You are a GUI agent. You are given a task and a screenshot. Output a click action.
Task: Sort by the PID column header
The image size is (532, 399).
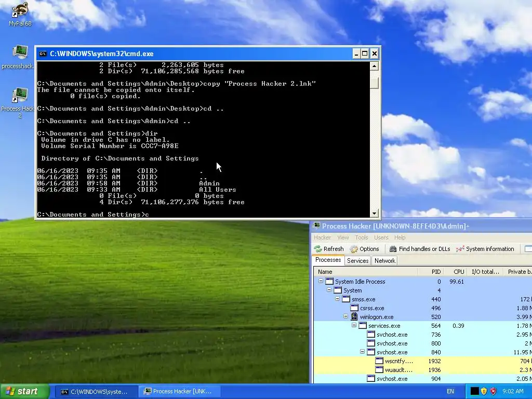tap(430, 272)
